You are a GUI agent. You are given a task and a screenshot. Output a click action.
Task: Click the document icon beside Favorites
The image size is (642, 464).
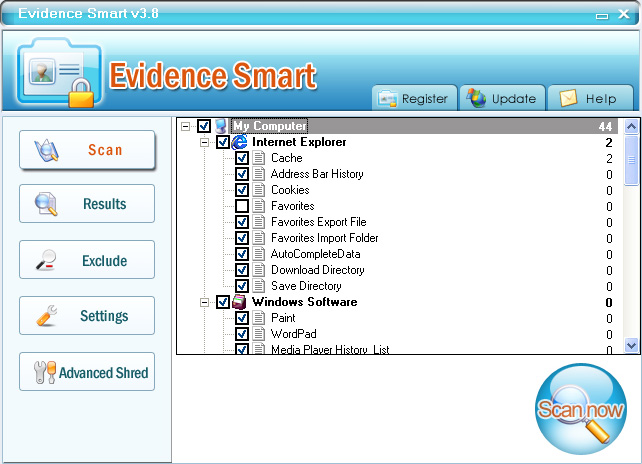(258, 206)
